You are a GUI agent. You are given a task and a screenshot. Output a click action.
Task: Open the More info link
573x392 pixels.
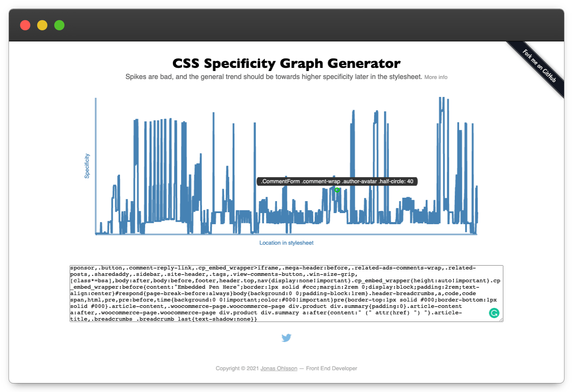[436, 77]
